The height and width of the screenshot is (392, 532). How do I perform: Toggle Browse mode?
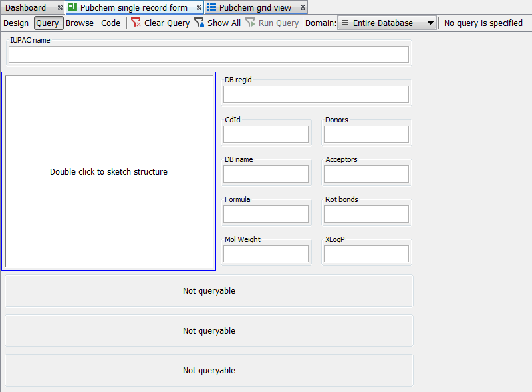80,23
